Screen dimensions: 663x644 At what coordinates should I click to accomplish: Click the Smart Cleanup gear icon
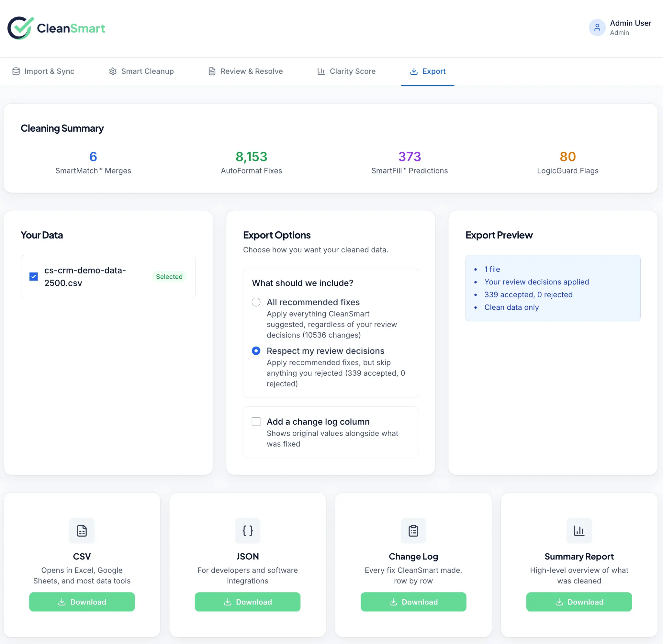coord(113,72)
